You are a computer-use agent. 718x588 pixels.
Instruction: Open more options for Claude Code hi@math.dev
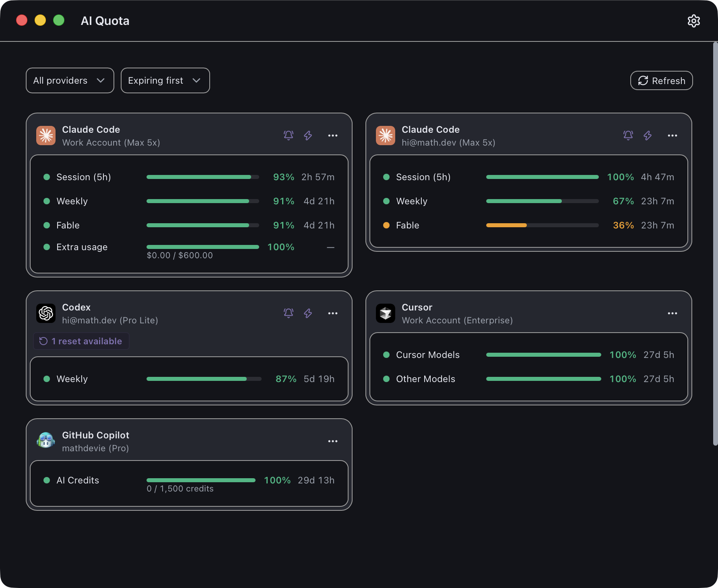point(673,136)
